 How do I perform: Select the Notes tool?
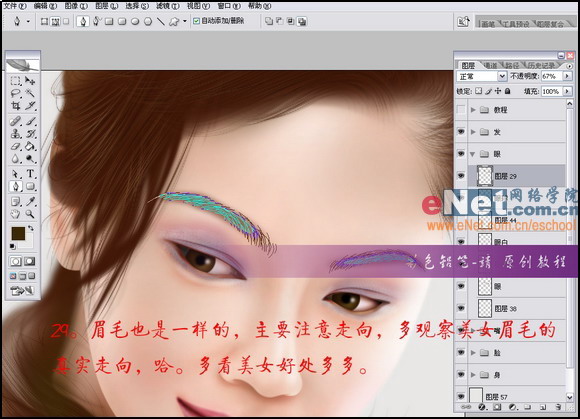pos(16,202)
